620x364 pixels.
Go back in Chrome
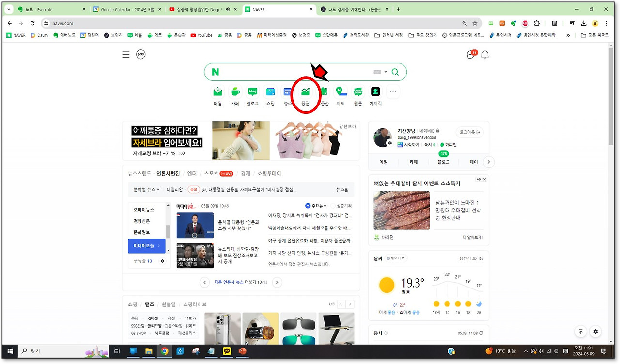click(x=10, y=23)
